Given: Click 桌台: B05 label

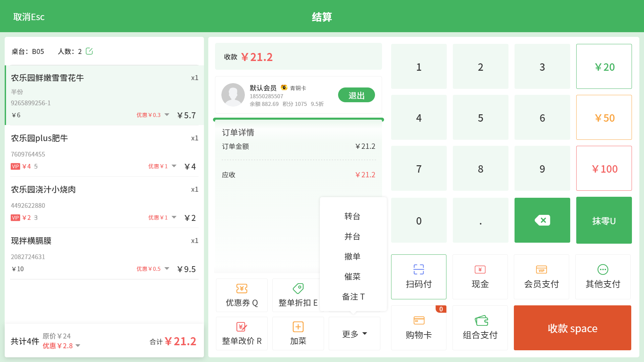Looking at the screenshot, I should click(28, 51).
